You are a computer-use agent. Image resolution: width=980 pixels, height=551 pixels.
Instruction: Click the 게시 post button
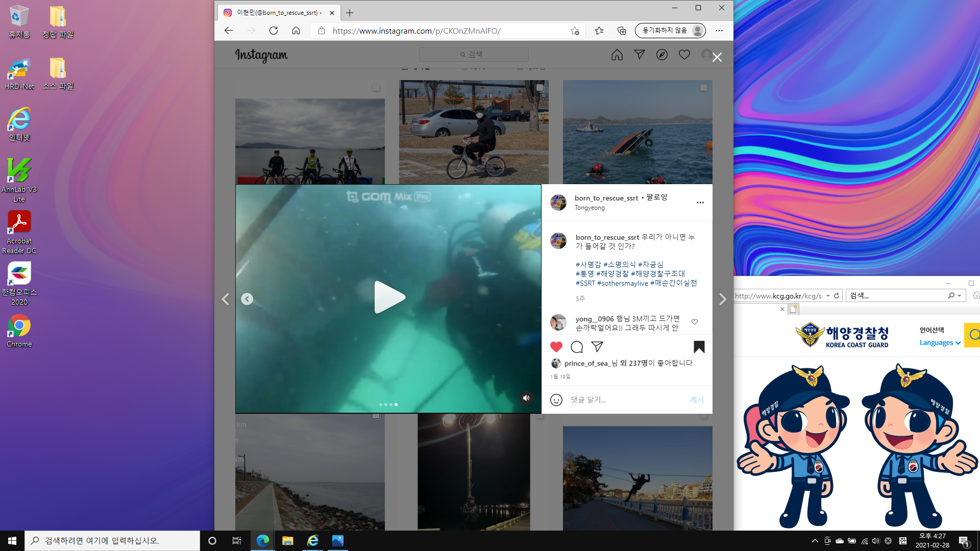(697, 399)
